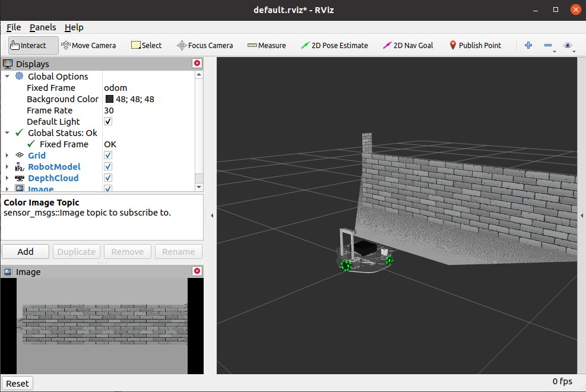Image resolution: width=586 pixels, height=392 pixels.
Task: Select the 2D Nav Goal tool
Action: 408,45
